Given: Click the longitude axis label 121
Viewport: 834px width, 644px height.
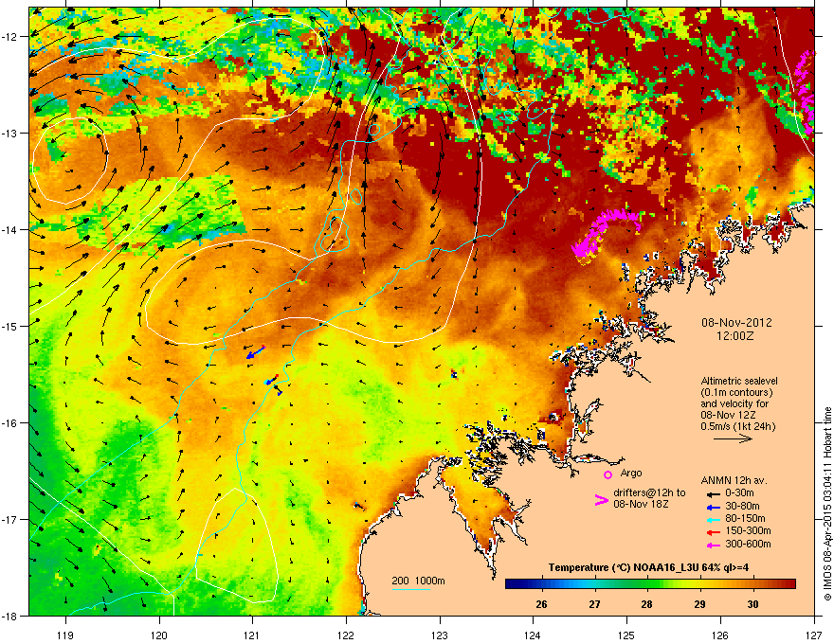Looking at the screenshot, I should coord(252,635).
